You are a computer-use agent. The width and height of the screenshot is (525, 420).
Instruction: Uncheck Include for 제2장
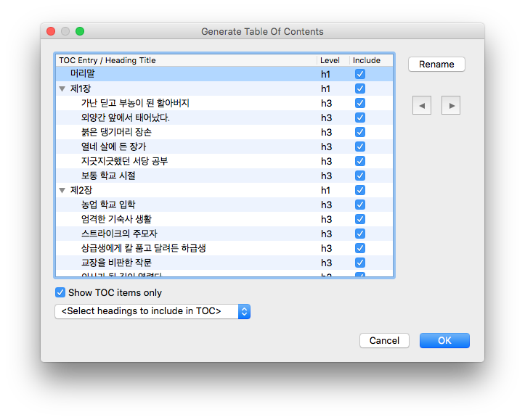(360, 190)
